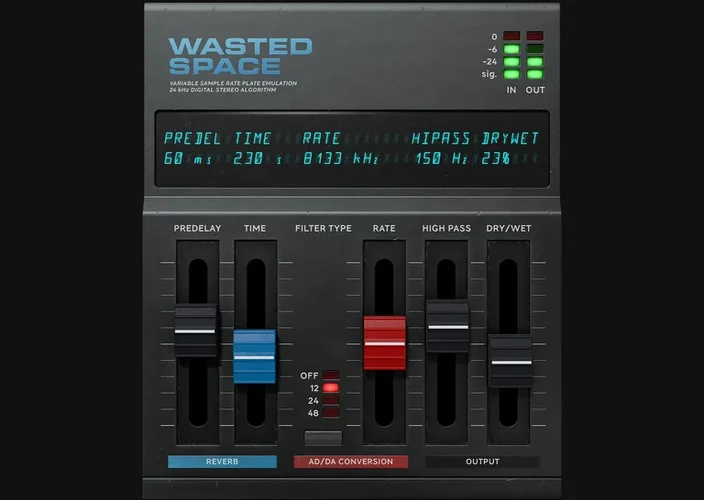The width and height of the screenshot is (704, 500).
Task: Click the IN meter sig. LED
Action: [x=511, y=74]
